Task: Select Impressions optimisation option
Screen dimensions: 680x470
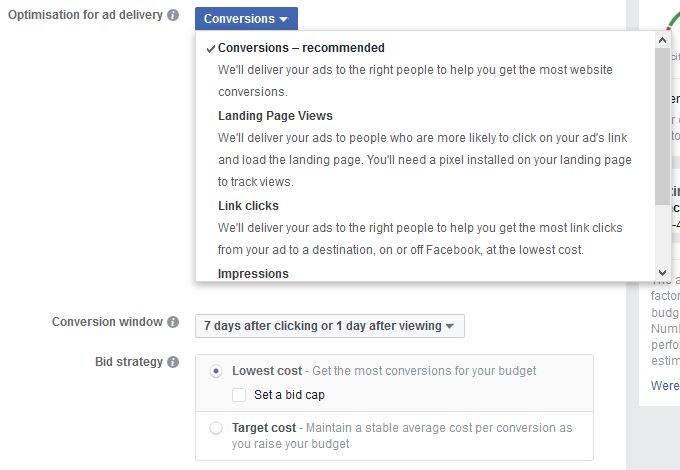Action: point(253,274)
